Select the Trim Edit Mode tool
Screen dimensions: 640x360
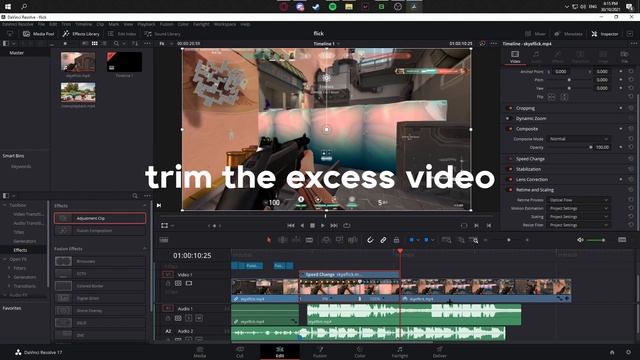pyautogui.click(x=282, y=240)
